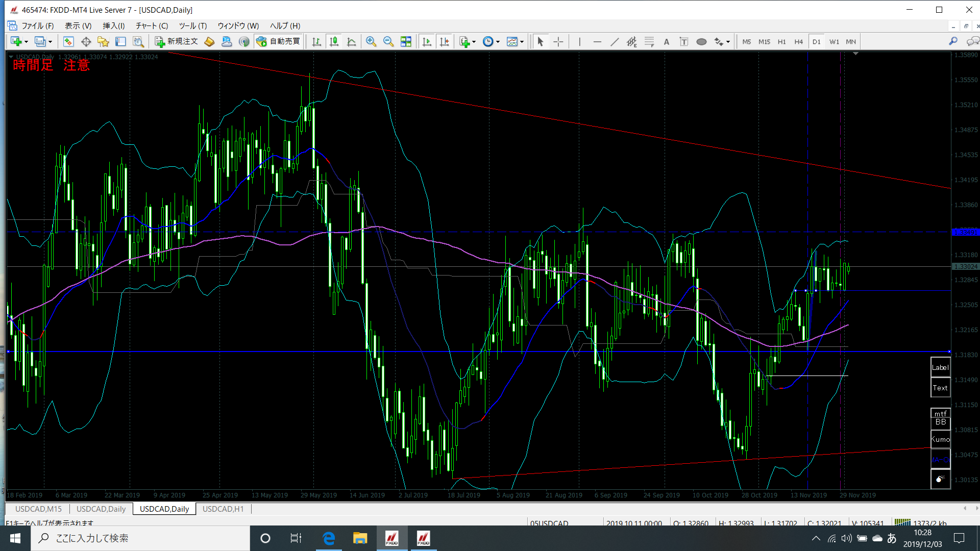Open the Market Watch window icon
This screenshot has width=980, height=551.
pos(68,42)
